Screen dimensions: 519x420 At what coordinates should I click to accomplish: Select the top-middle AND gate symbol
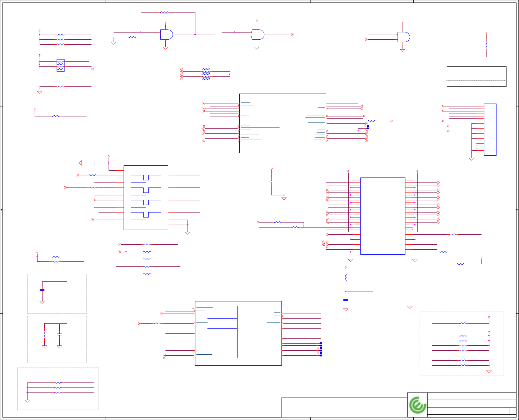pos(258,34)
